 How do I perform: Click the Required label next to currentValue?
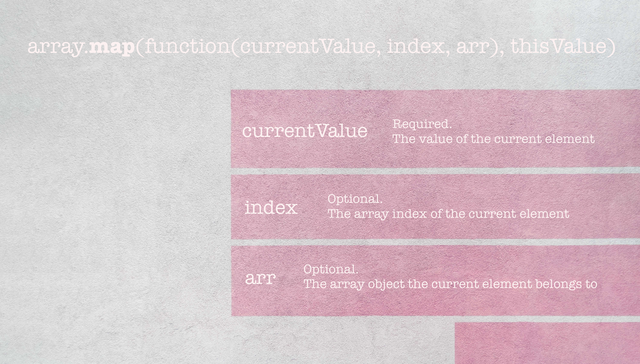coord(422,124)
